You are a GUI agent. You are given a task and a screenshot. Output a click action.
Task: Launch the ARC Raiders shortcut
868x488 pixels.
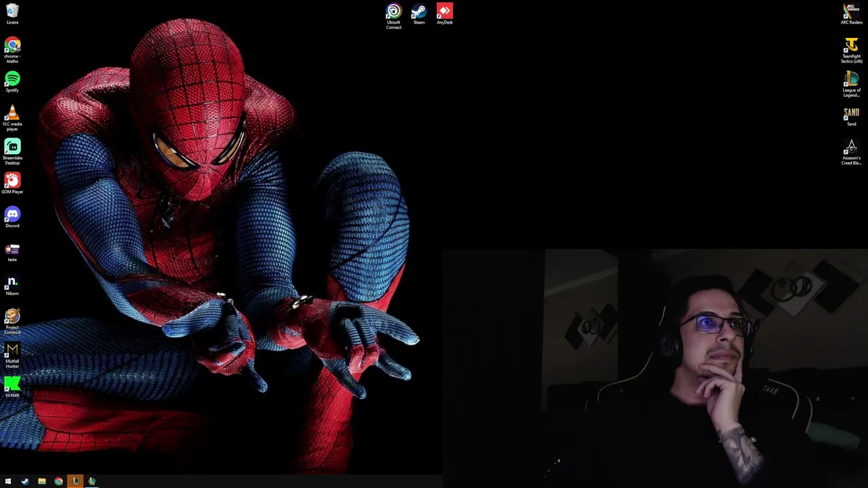[852, 12]
